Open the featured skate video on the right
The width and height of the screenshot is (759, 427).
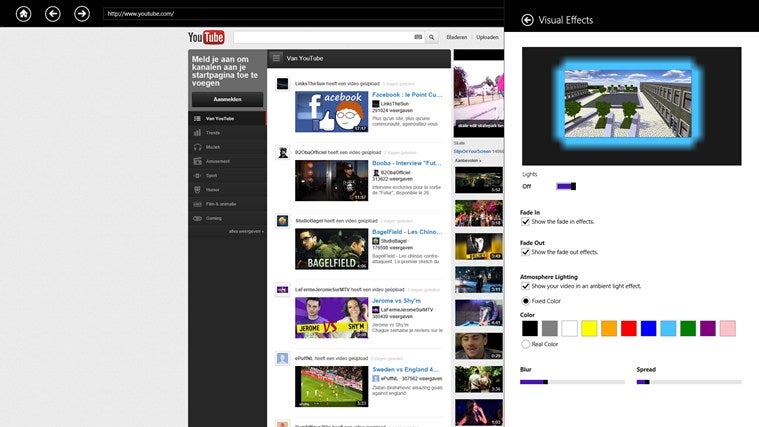click(479, 93)
